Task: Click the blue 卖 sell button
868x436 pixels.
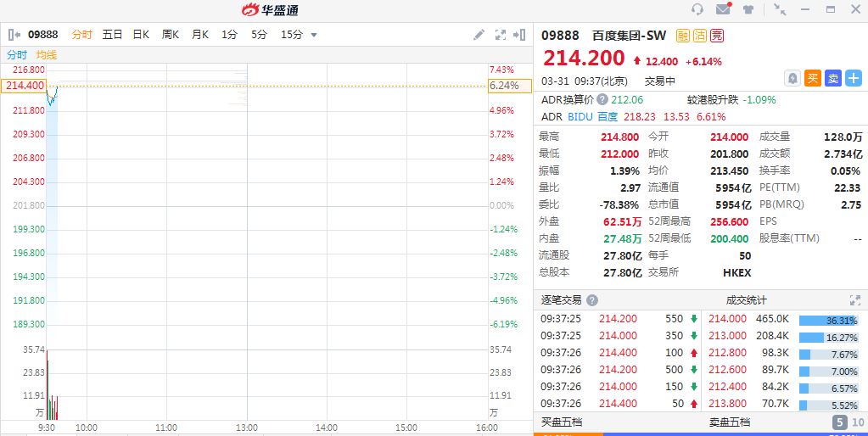Action: click(x=832, y=78)
